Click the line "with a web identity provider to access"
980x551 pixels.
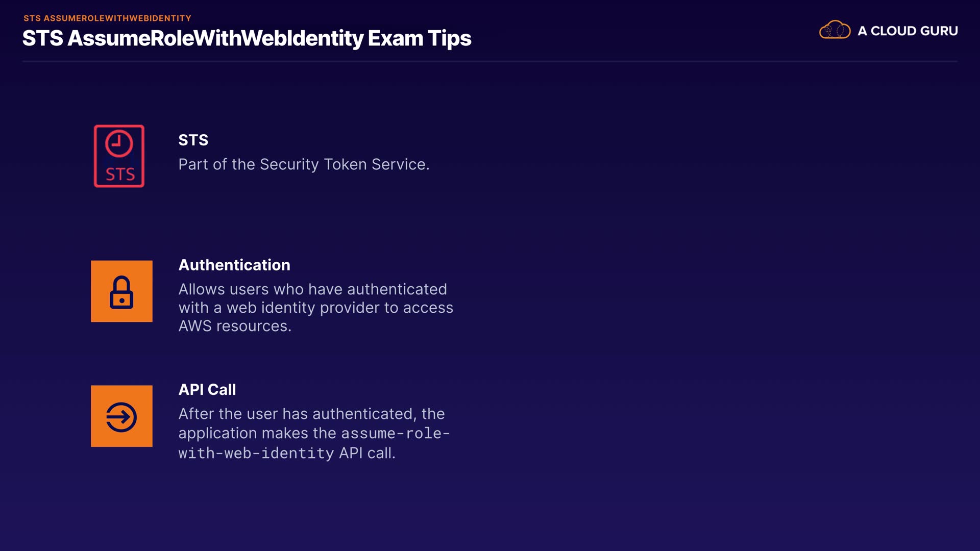(315, 308)
